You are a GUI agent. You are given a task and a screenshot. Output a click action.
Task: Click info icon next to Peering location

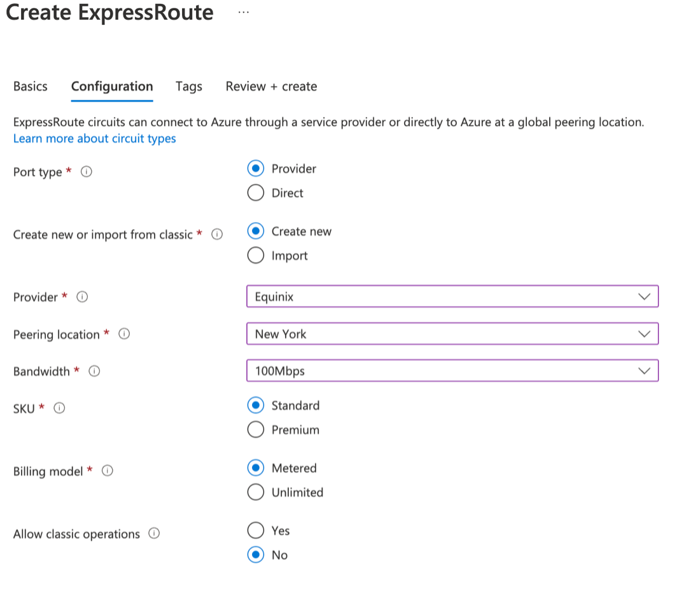pyautogui.click(x=125, y=334)
